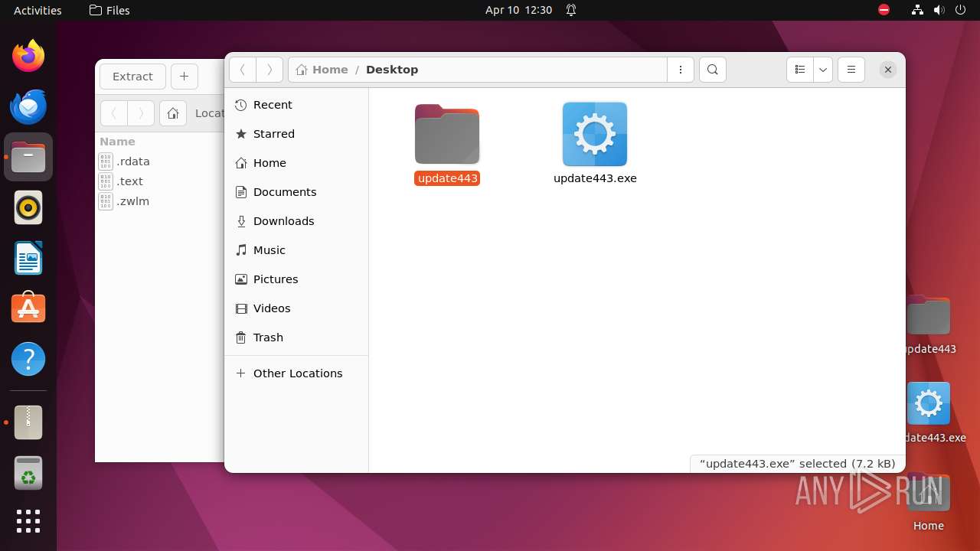Image resolution: width=980 pixels, height=551 pixels.
Task: Open Documents in the sidebar
Action: click(296, 192)
